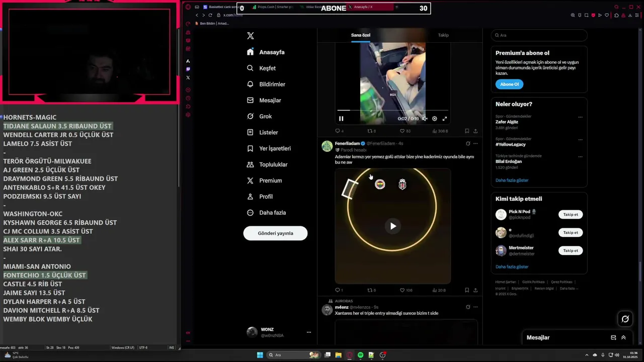Open m4enz profile avatar

[327, 310]
